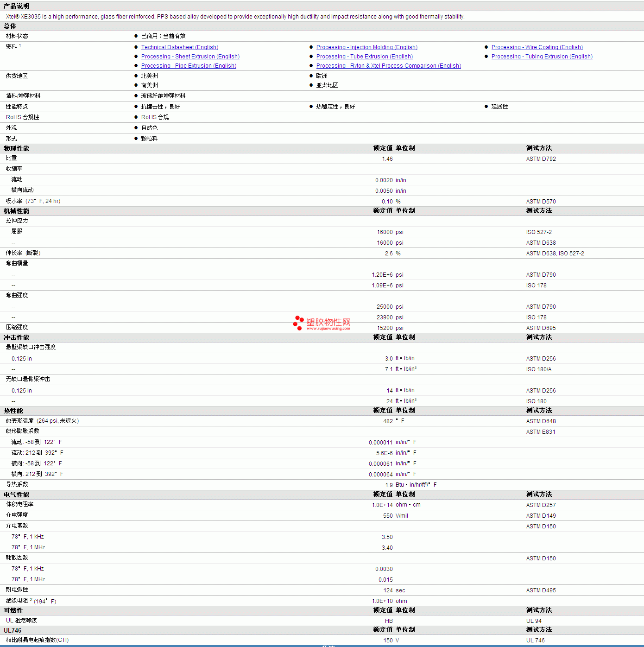Image resolution: width=644 pixels, height=647 pixels.
Task: Click the RoHS 合规性 row label
Action: [x=23, y=117]
